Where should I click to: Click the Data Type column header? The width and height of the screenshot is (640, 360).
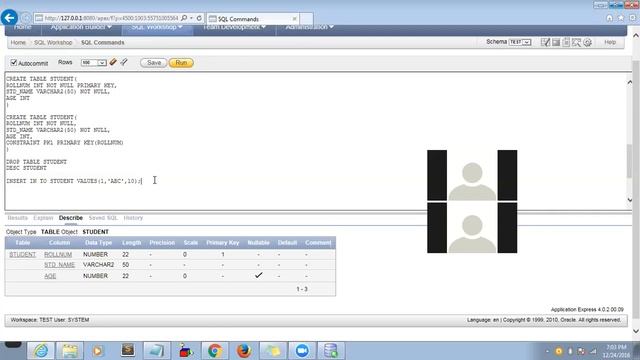click(x=98, y=243)
